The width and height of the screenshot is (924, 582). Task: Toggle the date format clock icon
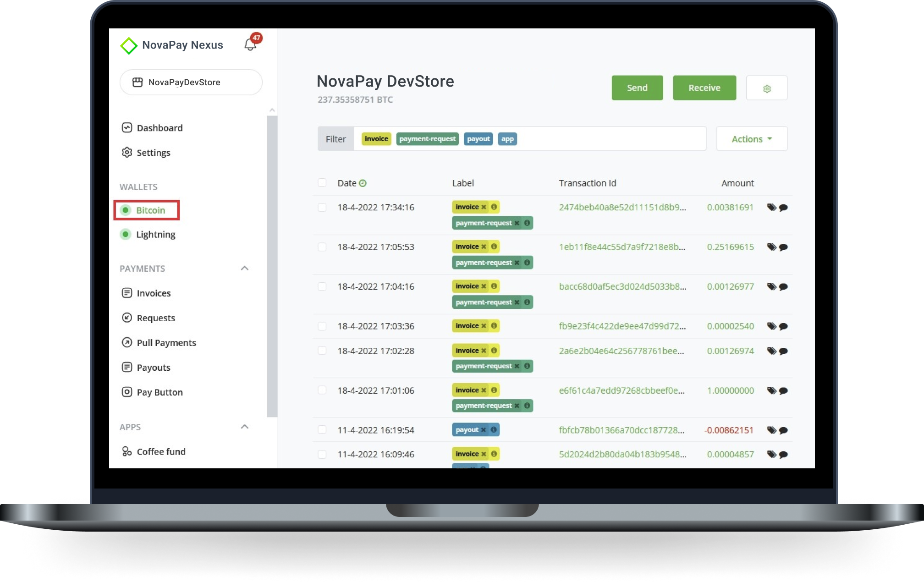363,183
